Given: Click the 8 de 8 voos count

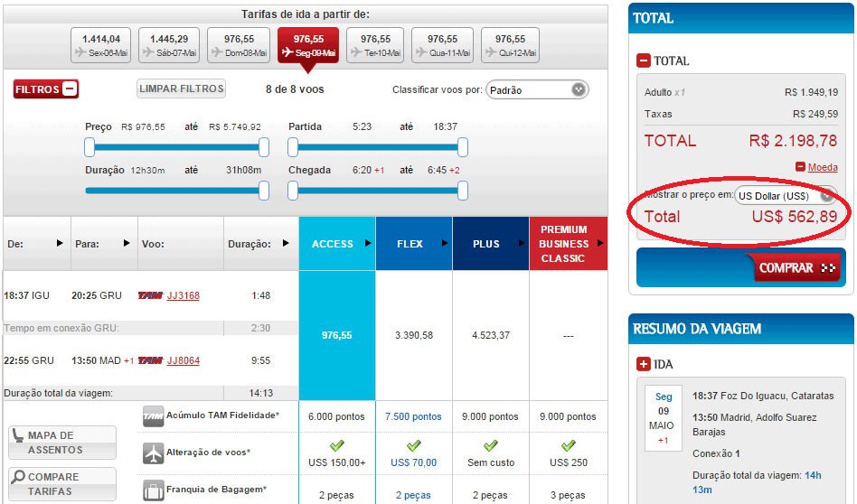Looking at the screenshot, I should click(x=295, y=89).
